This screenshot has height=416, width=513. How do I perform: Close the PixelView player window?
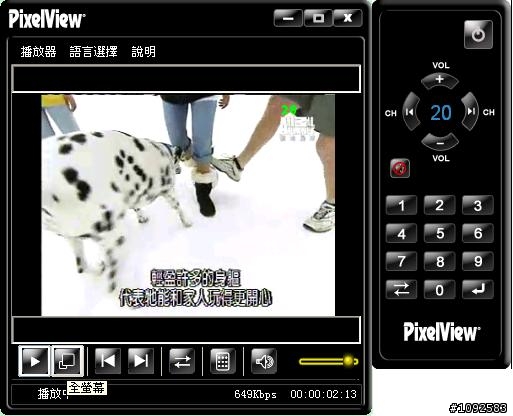pos(348,18)
